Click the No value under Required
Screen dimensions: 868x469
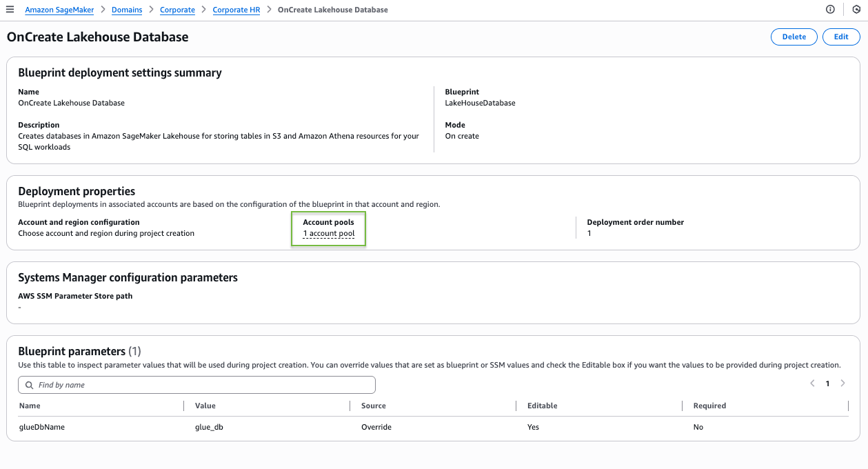(x=698, y=427)
